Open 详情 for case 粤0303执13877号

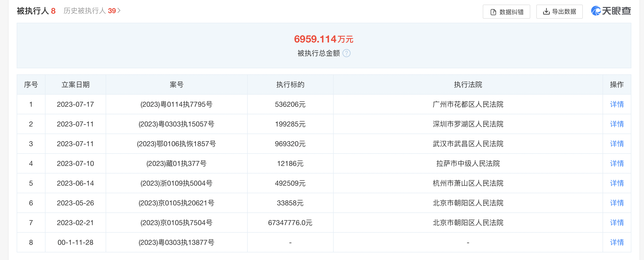(x=617, y=242)
